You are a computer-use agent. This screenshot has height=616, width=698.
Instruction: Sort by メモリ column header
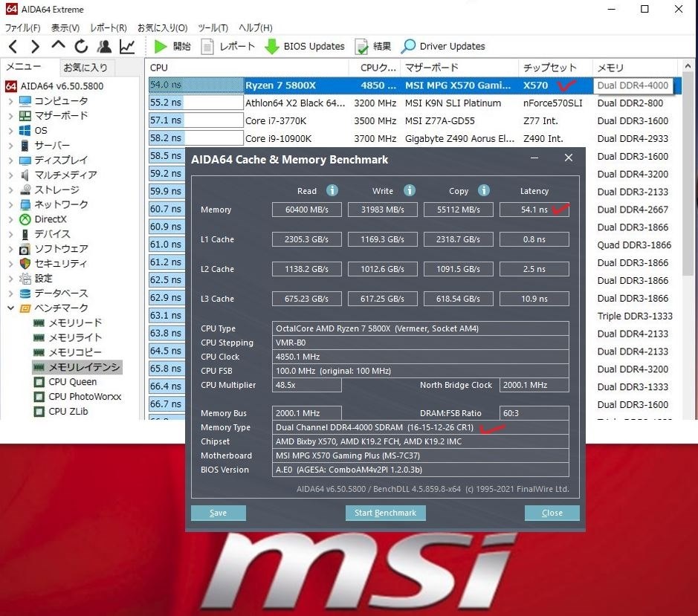click(636, 68)
